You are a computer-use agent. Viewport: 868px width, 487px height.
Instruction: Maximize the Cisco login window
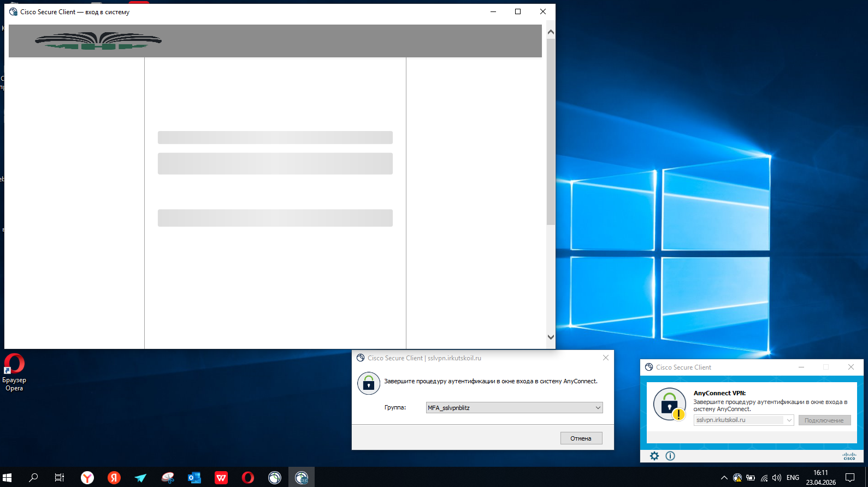(518, 11)
